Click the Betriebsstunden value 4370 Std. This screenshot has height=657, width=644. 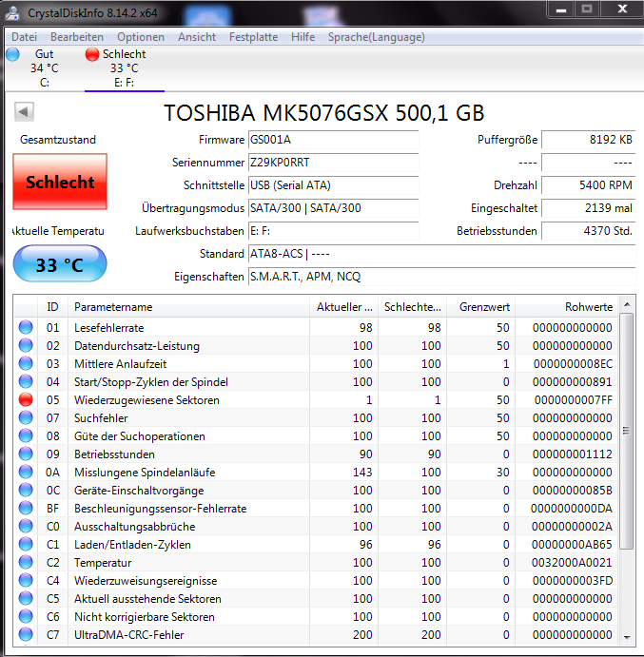(589, 231)
